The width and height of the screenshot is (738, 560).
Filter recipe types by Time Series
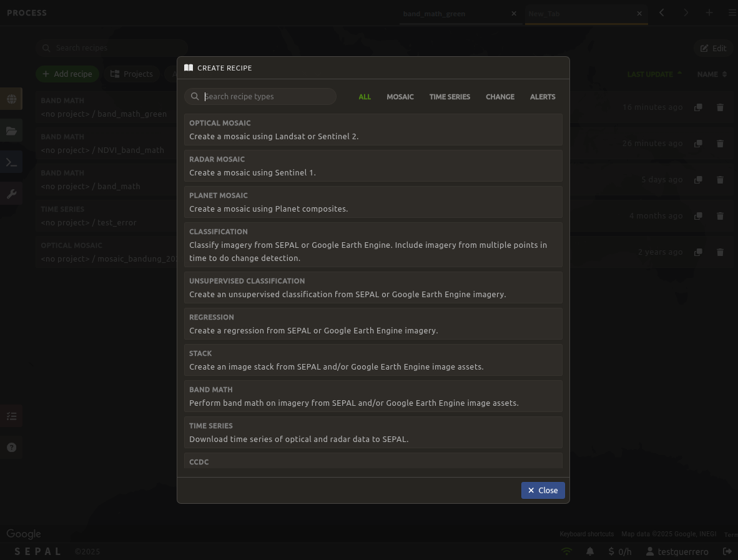tap(450, 97)
